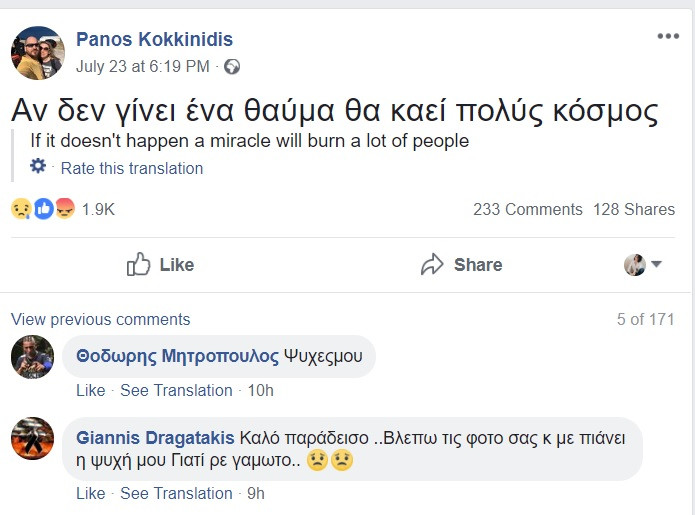Viewport: 695px width, 515px height.
Task: Open the 233 Comments link
Action: pyautogui.click(x=527, y=209)
